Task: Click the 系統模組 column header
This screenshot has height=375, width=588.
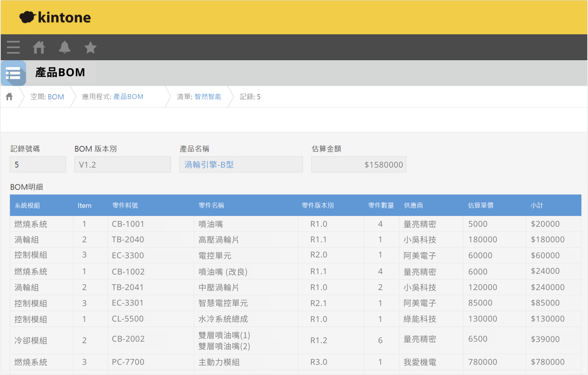Action: (27, 206)
